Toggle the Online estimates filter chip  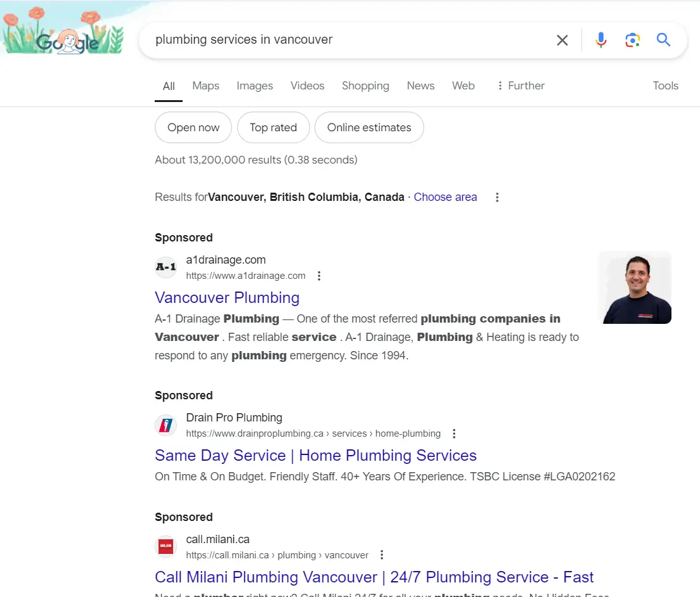click(369, 127)
